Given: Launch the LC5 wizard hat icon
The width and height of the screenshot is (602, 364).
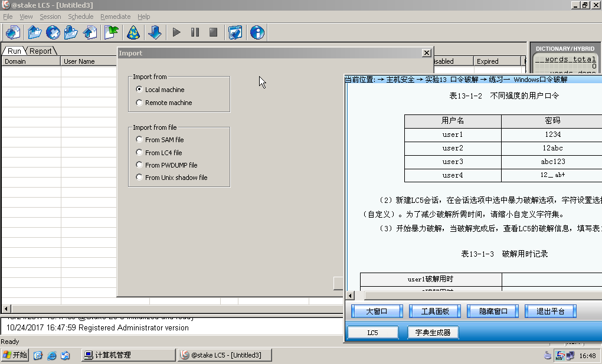Looking at the screenshot, I should (x=133, y=32).
